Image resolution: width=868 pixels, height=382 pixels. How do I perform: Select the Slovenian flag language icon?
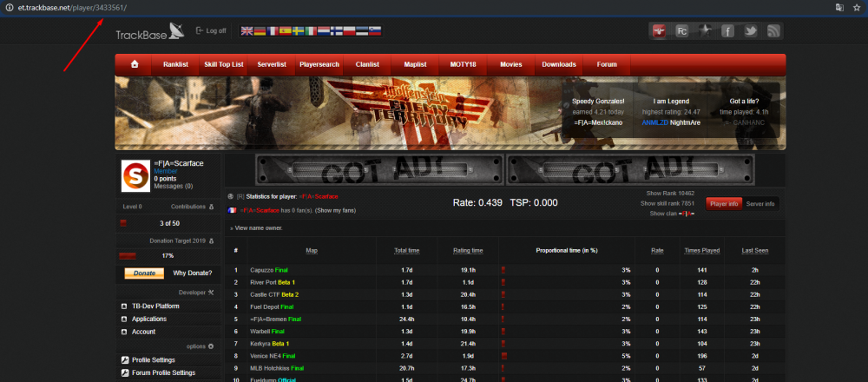375,31
